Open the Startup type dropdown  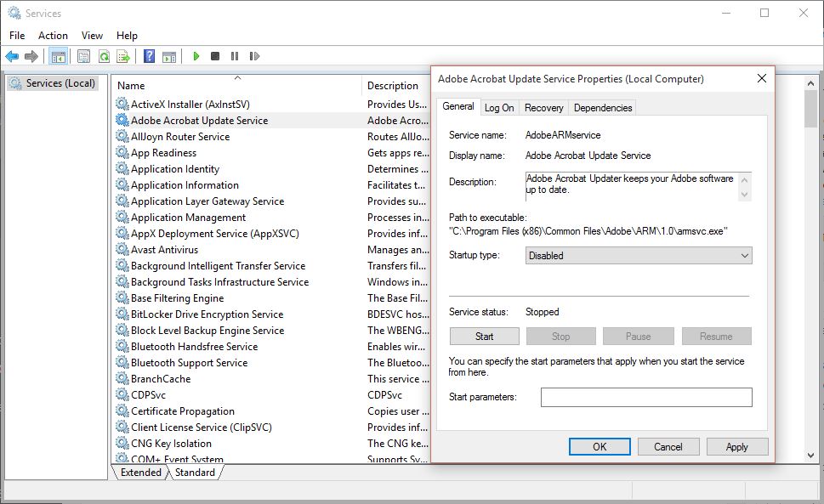(x=639, y=256)
